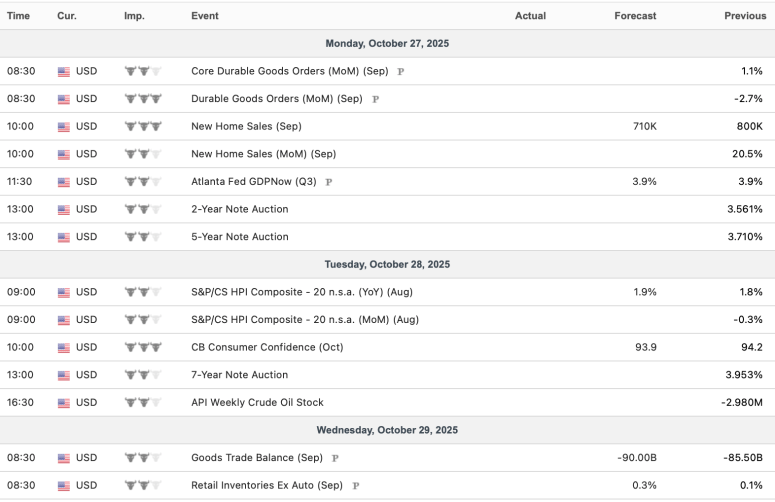Screen dimensions: 775x502
Task: Click the importance bull icons for CB Consumer Confidence
Action: pos(143,348)
